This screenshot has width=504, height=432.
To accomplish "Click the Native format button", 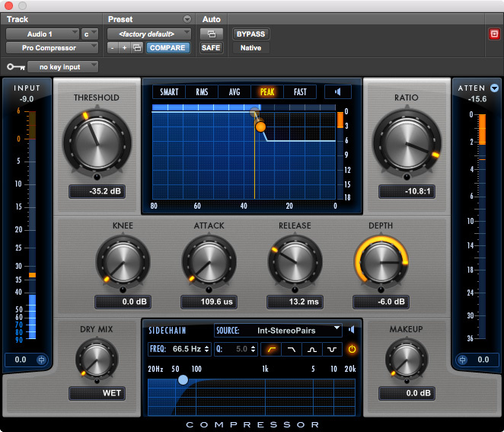I will [x=250, y=48].
